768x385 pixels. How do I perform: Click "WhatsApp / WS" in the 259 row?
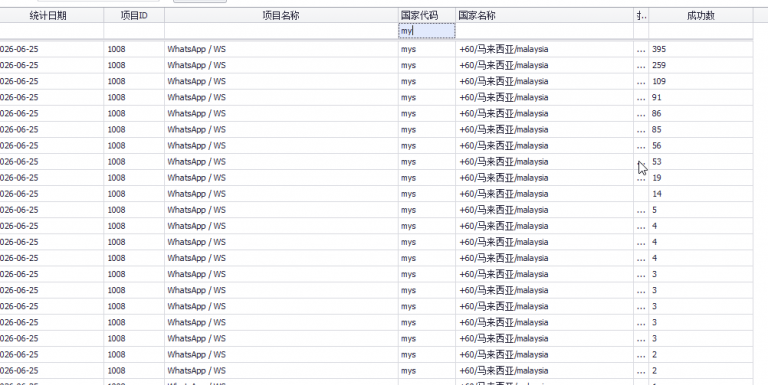point(196,65)
